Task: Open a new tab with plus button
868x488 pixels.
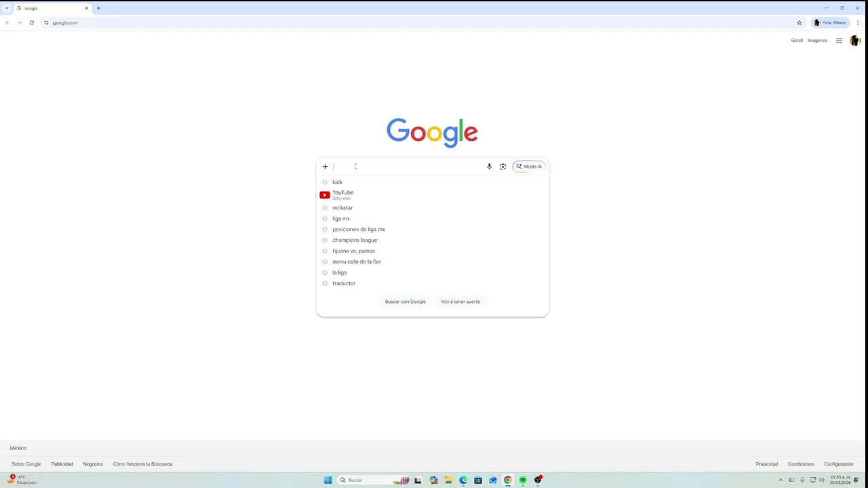Action: (x=98, y=8)
